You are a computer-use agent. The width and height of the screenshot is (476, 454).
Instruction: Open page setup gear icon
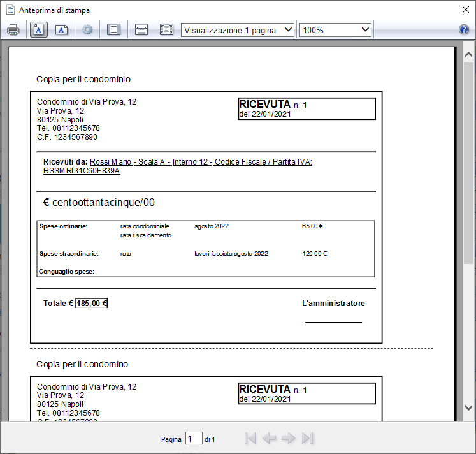[87, 30]
